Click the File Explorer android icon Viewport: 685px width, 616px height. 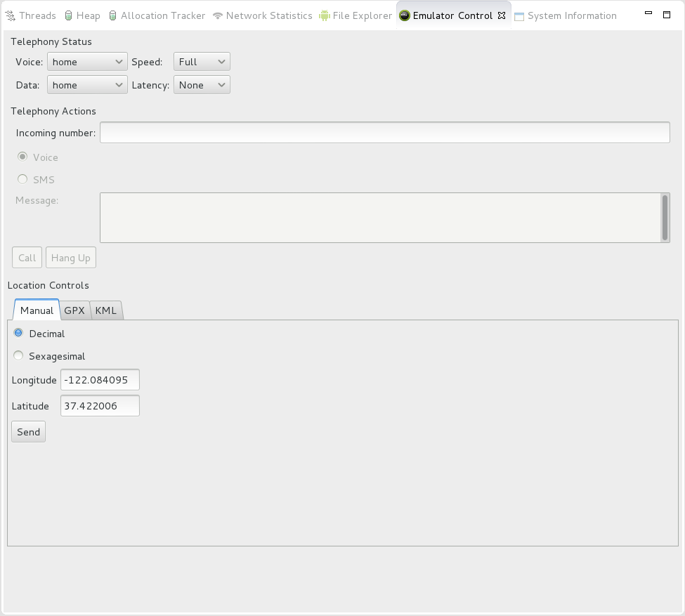click(x=325, y=15)
